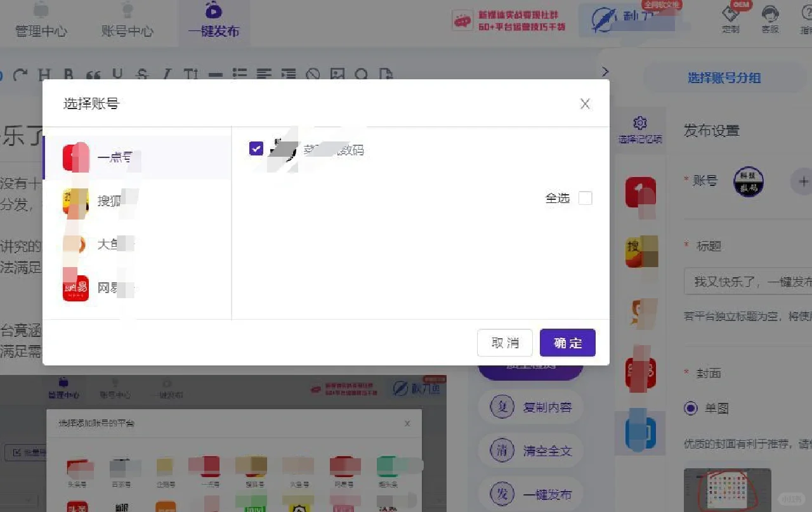The image size is (812, 512).
Task: Insert an image with the editor image icon
Action: coord(337,75)
